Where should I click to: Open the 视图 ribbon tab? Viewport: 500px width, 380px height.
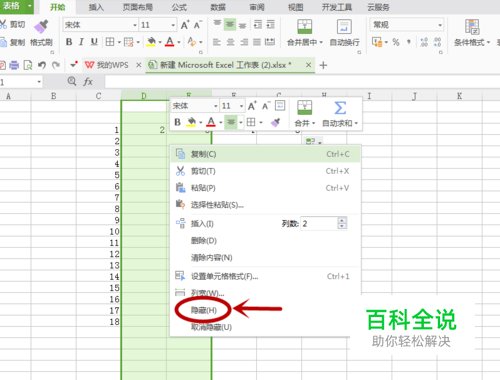click(x=296, y=7)
